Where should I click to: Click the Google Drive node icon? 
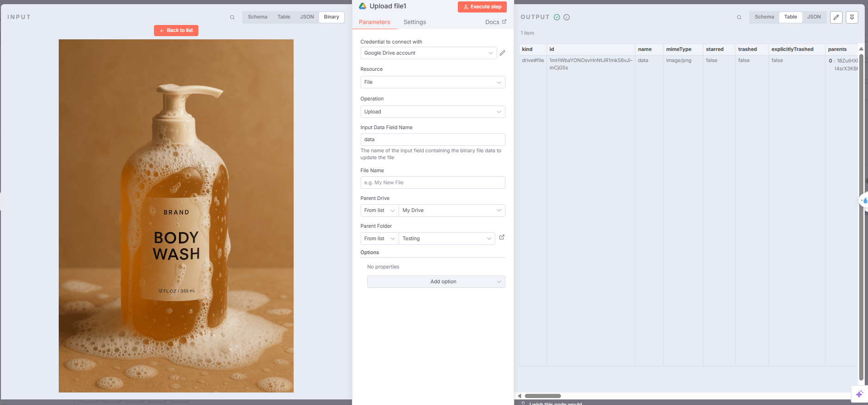(363, 6)
